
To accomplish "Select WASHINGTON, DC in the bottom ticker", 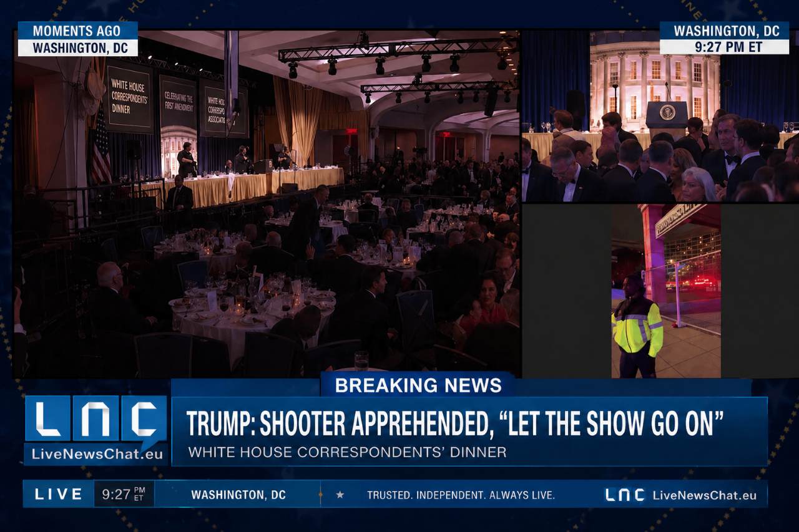I will pos(238,495).
